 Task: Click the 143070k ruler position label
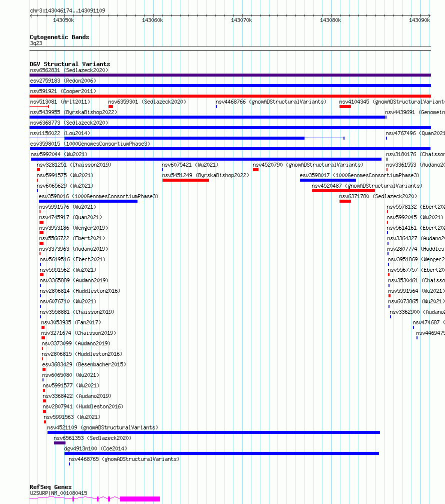coord(241,20)
